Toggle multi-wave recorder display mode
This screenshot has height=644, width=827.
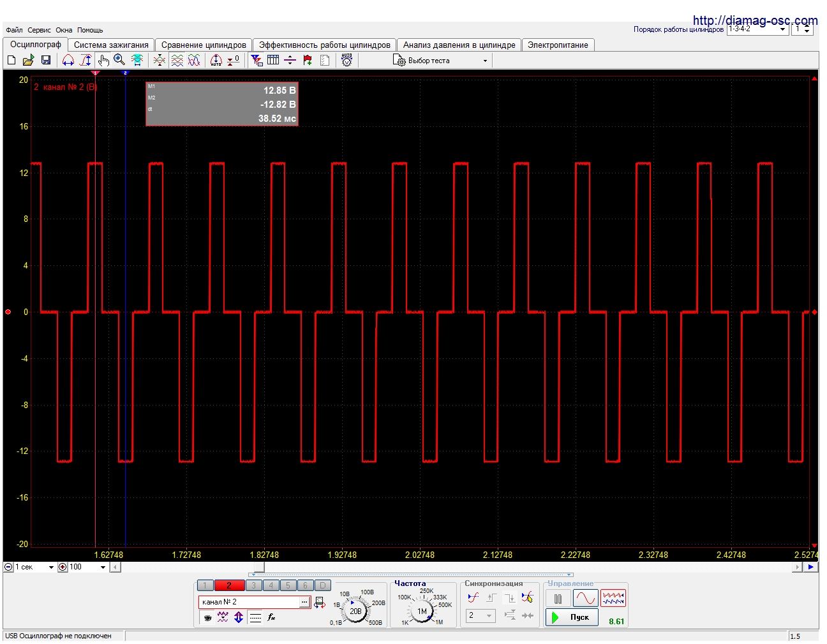click(613, 598)
